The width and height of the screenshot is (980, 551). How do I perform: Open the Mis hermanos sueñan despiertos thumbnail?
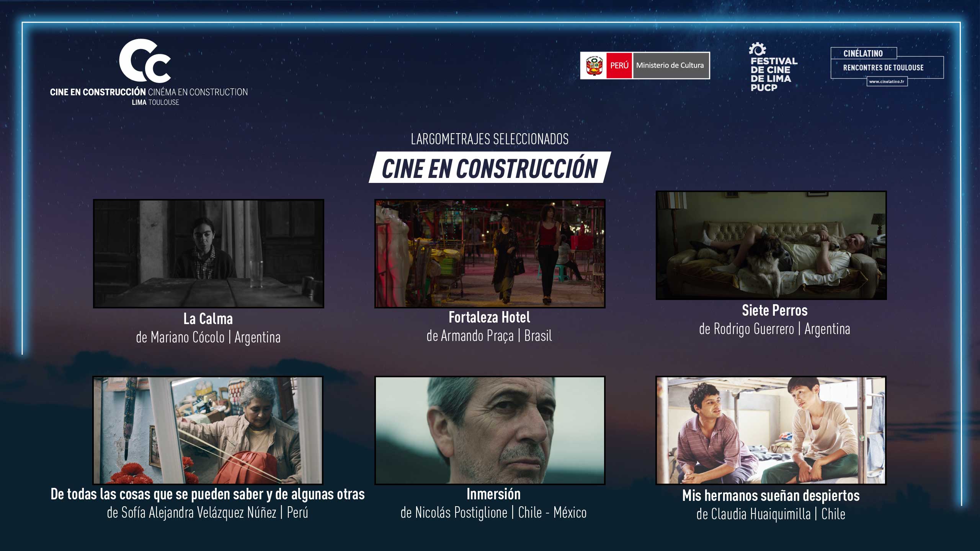tap(771, 430)
